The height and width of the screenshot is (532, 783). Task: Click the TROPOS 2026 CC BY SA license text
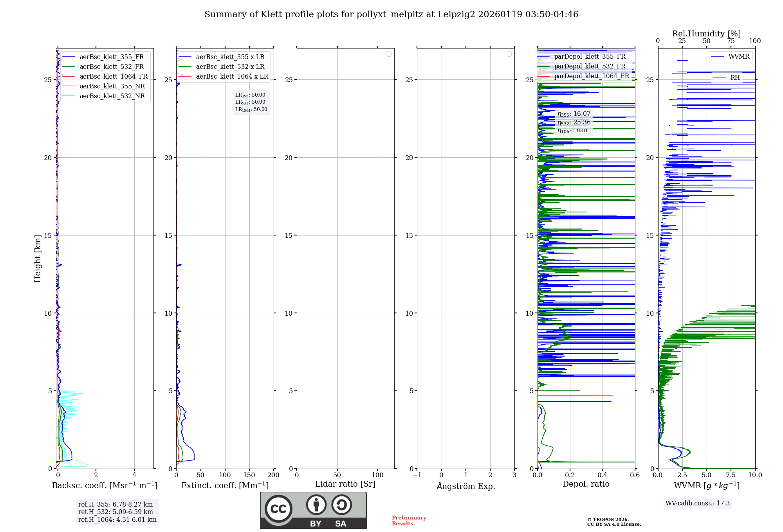coord(613,522)
